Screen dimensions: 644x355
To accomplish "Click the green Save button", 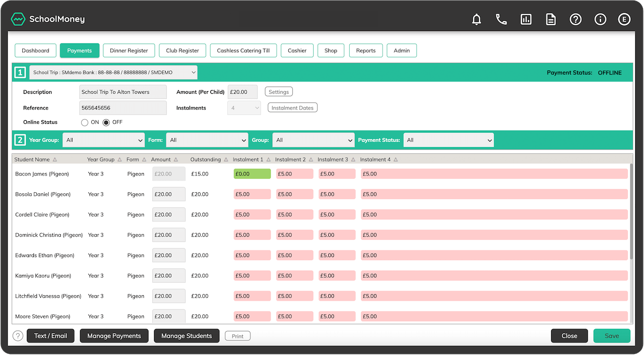I will (x=612, y=336).
